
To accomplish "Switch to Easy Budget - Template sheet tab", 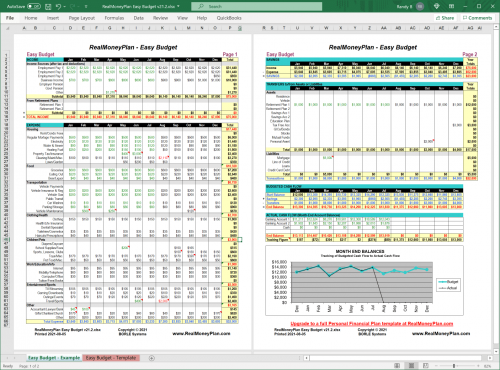I will tap(111, 358).
